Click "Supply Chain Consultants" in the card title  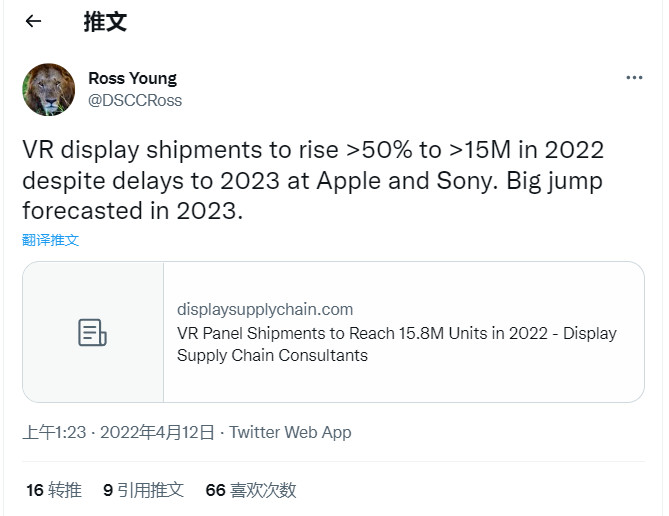coord(272,355)
